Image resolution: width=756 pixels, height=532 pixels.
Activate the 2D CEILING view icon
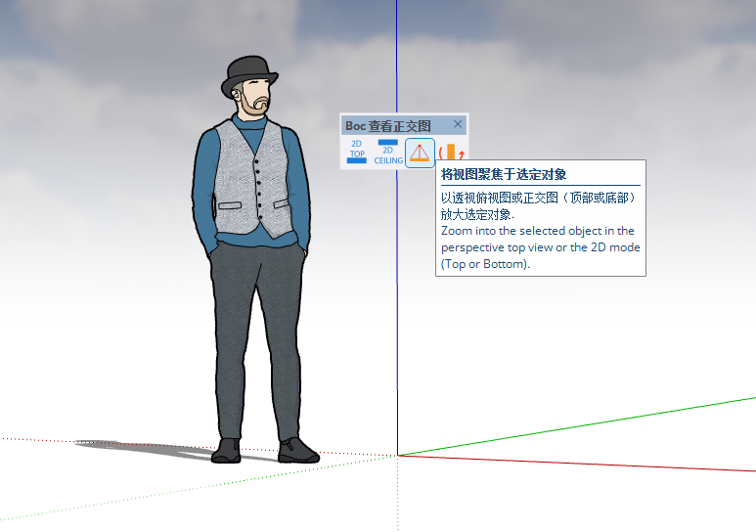click(388, 153)
